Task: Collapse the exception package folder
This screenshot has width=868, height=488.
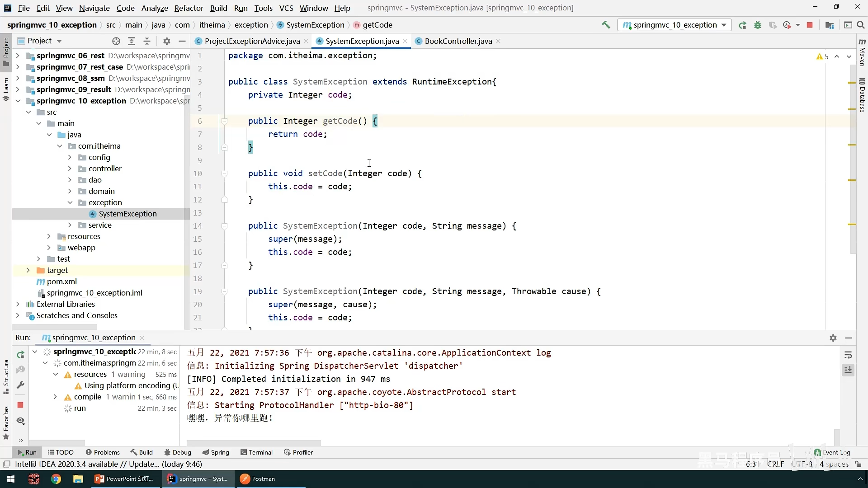Action: click(x=70, y=202)
